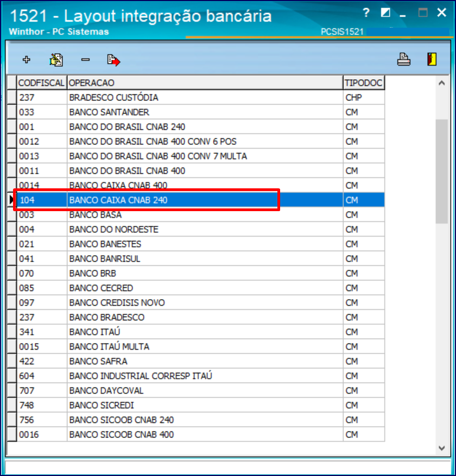Sort by the OPERACAO column header

205,82
